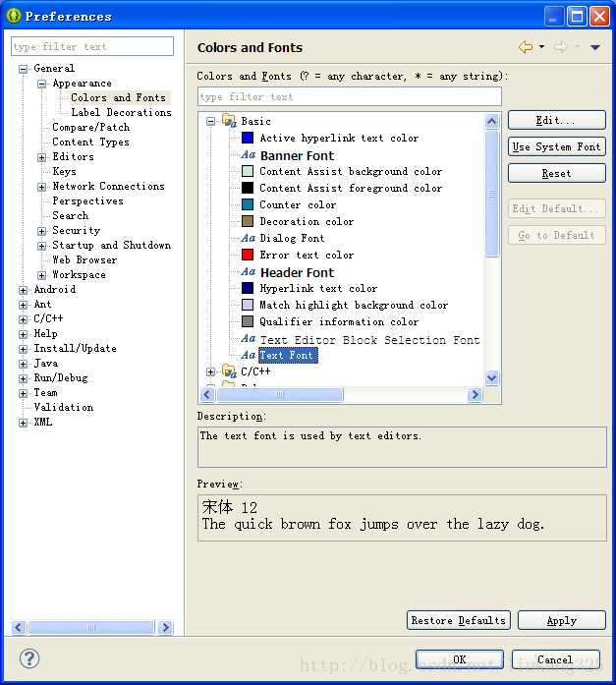616x685 pixels.
Task: Click the fonts list horizontal scroll right arrow
Action: coord(475,395)
